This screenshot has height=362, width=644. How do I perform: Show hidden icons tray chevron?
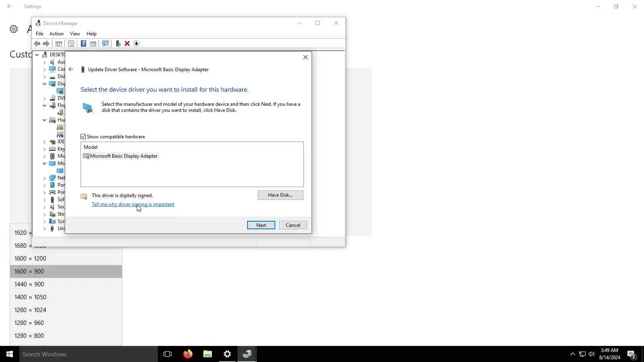(x=573, y=354)
